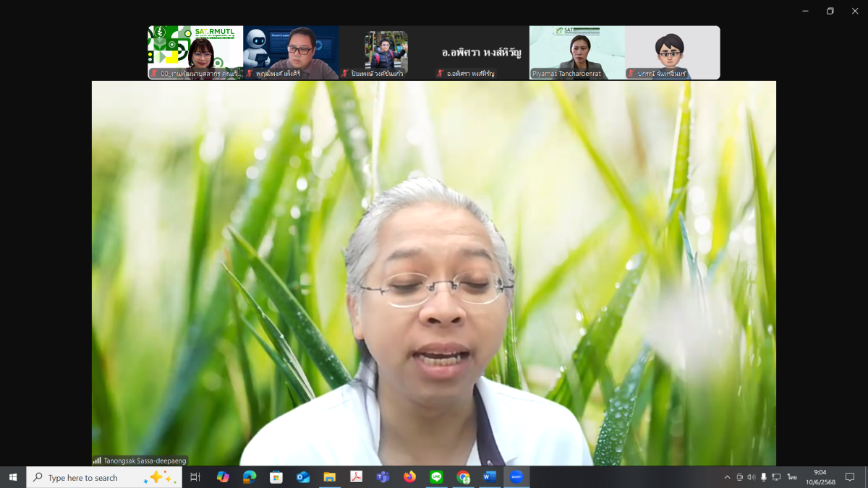Open Firefox from the taskbar
This screenshot has height=488, width=868.
pyautogui.click(x=409, y=477)
